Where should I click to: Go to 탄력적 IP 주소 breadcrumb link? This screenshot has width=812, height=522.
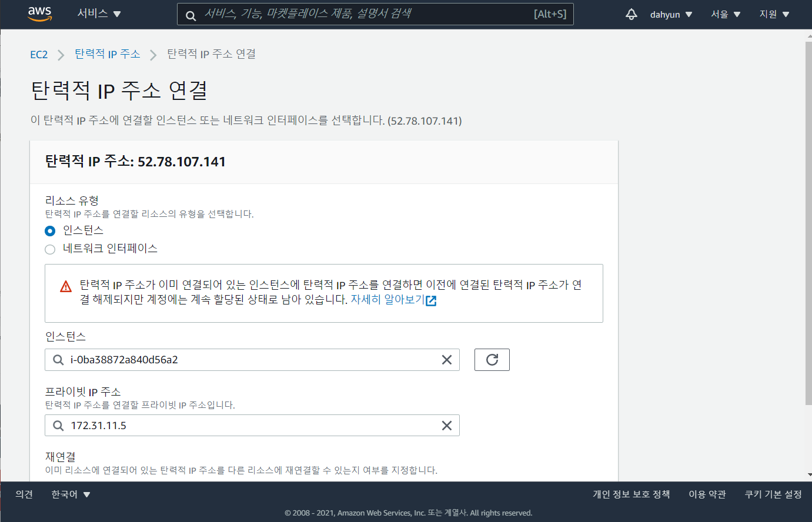pyautogui.click(x=108, y=54)
